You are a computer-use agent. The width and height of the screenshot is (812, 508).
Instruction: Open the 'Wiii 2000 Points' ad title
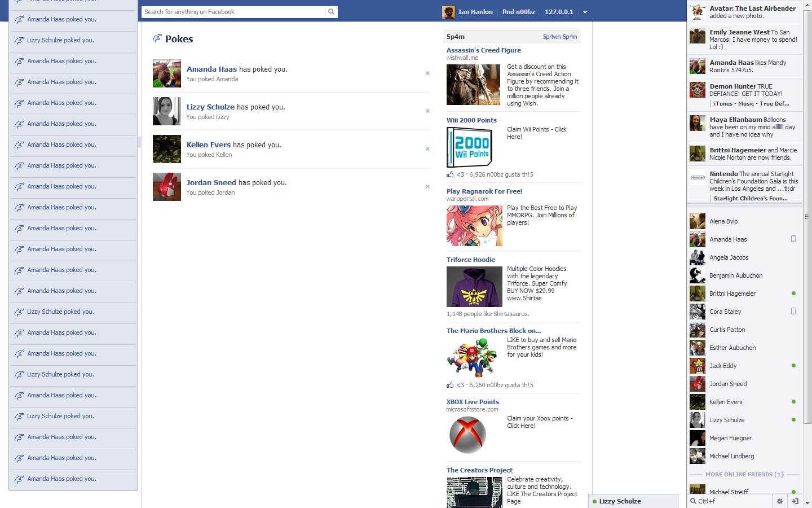coord(471,120)
